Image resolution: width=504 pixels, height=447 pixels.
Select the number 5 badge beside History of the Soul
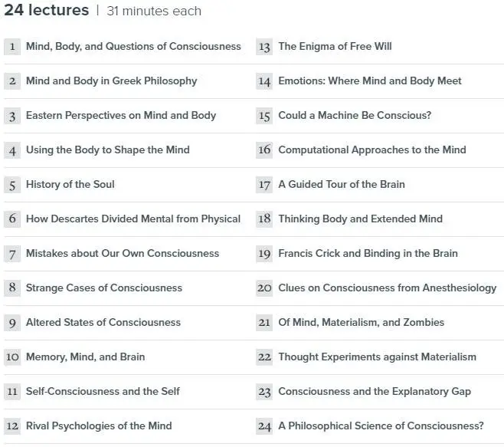12,185
